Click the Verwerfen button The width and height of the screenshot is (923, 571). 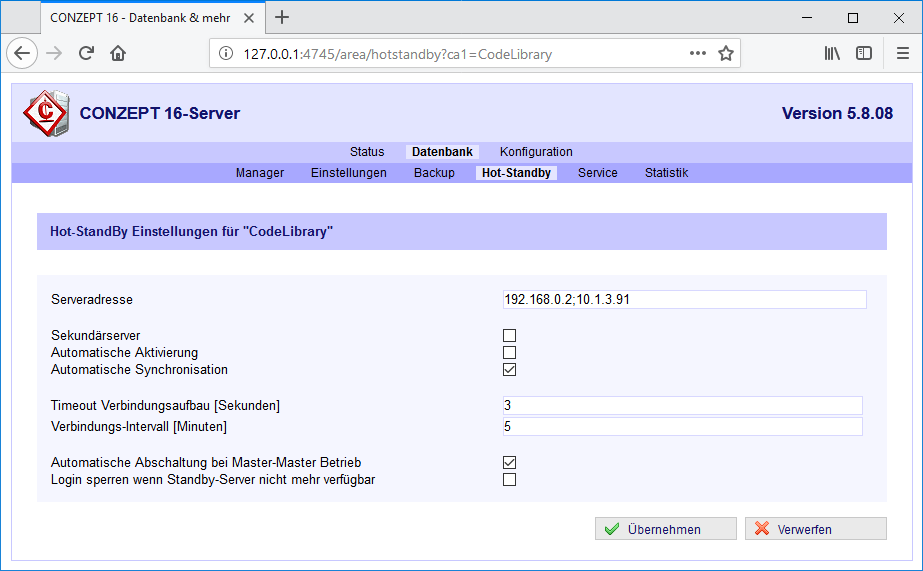(815, 529)
